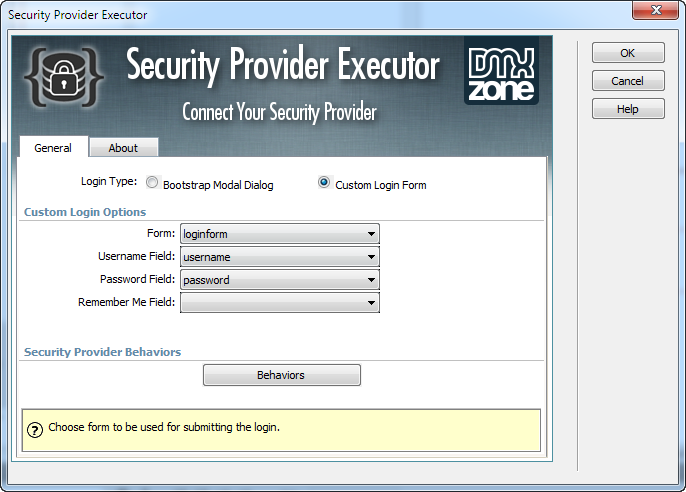Screen dimensions: 686x492
Task: Click the hint text about choosing form
Action: [x=164, y=427]
